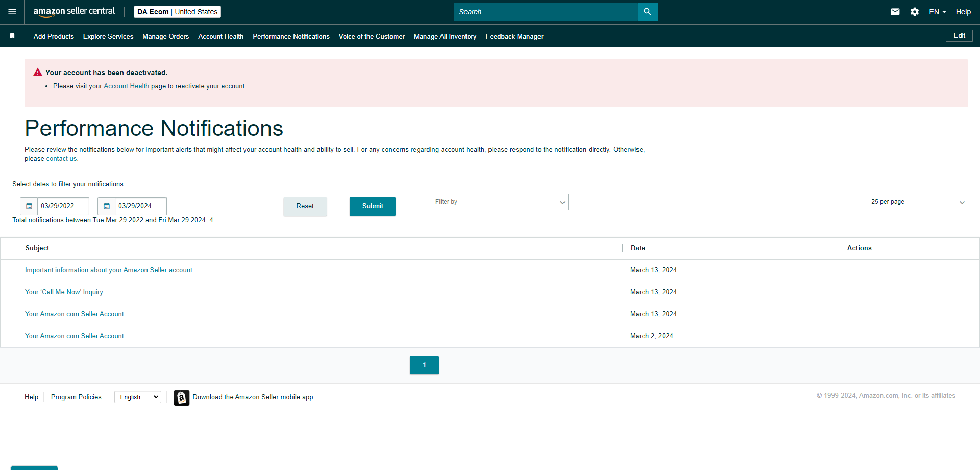Open the English footer language selector
This screenshot has height=470, width=980.
(x=138, y=397)
